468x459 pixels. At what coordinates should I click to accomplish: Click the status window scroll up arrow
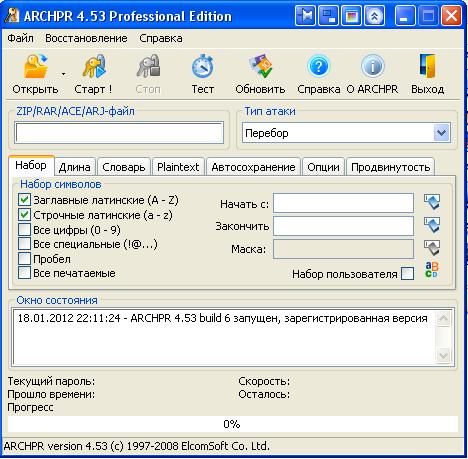(x=444, y=319)
